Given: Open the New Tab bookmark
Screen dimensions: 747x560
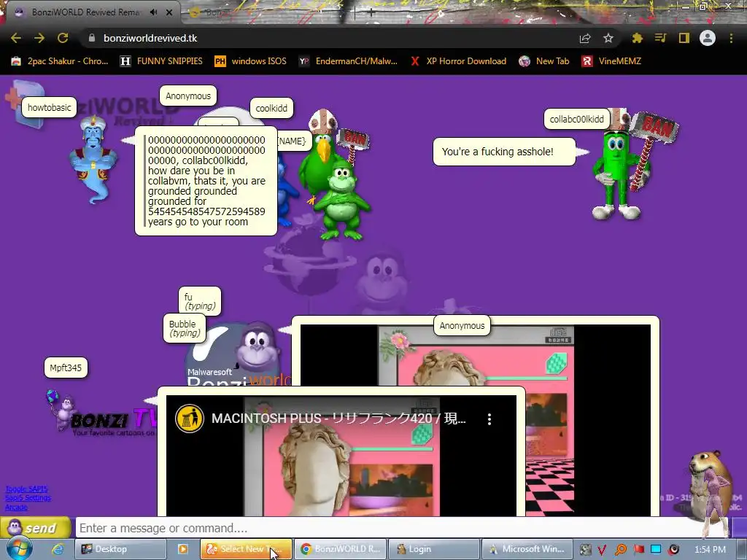Looking at the screenshot, I should [x=544, y=61].
